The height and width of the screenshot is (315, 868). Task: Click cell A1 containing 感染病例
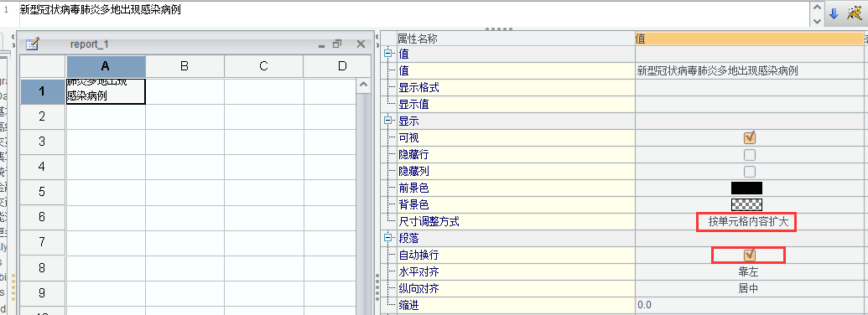(106, 91)
